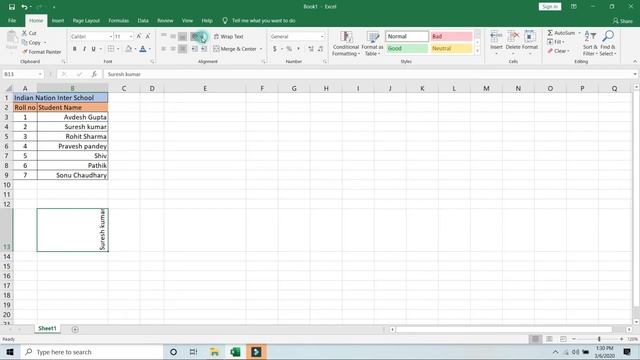Viewport: 640px width, 360px height.
Task: Apply the Neutral cell style
Action: click(x=451, y=48)
